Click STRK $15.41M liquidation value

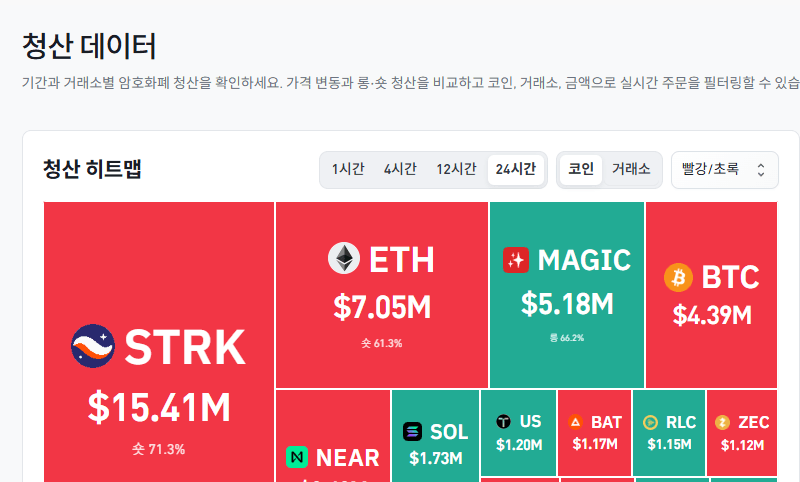159,407
